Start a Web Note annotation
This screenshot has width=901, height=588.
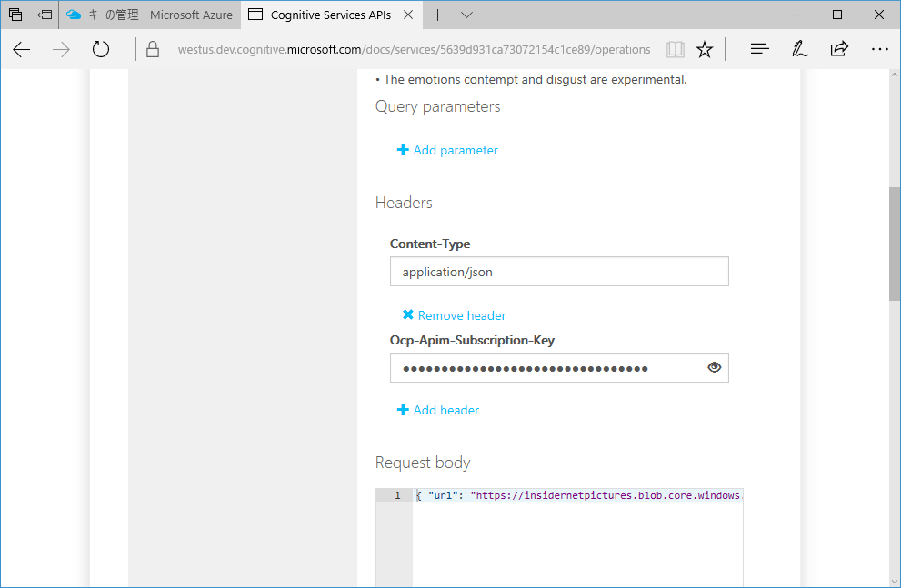pos(799,49)
